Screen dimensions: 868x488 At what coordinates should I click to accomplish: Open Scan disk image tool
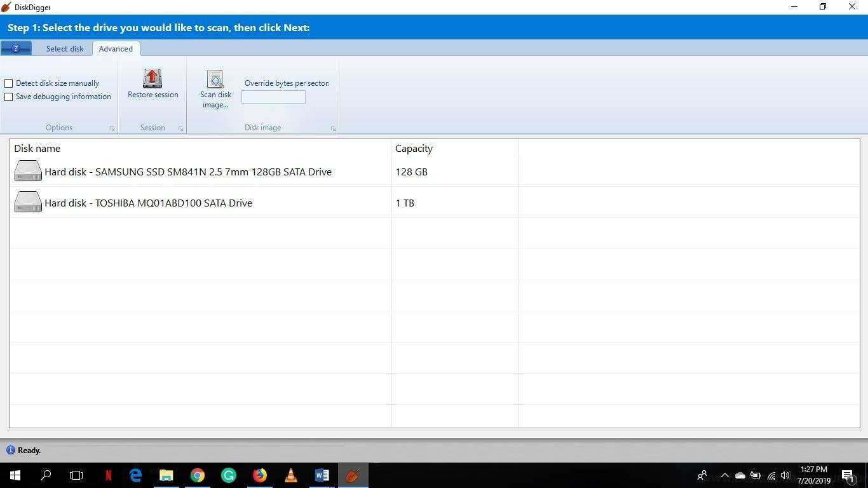coord(215,79)
